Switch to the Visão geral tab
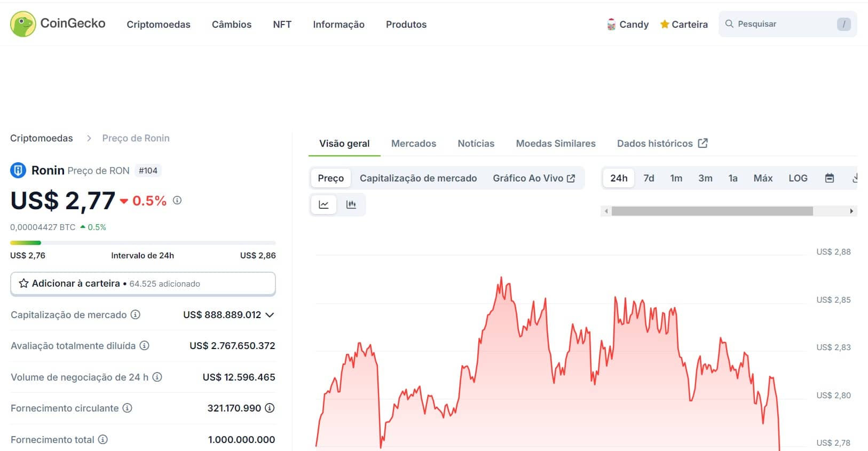This screenshot has height=451, width=868. coord(344,144)
